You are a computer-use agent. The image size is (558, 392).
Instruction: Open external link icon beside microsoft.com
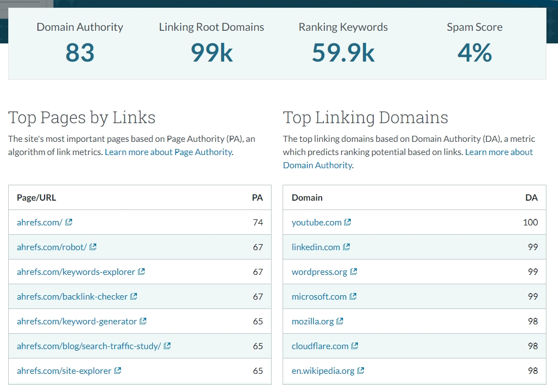pos(352,296)
